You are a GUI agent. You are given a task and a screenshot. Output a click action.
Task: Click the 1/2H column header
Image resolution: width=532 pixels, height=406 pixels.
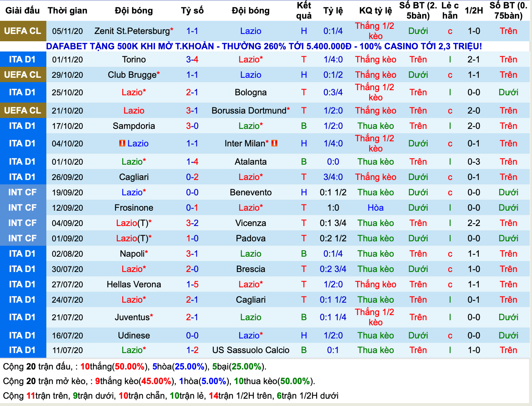point(474,11)
